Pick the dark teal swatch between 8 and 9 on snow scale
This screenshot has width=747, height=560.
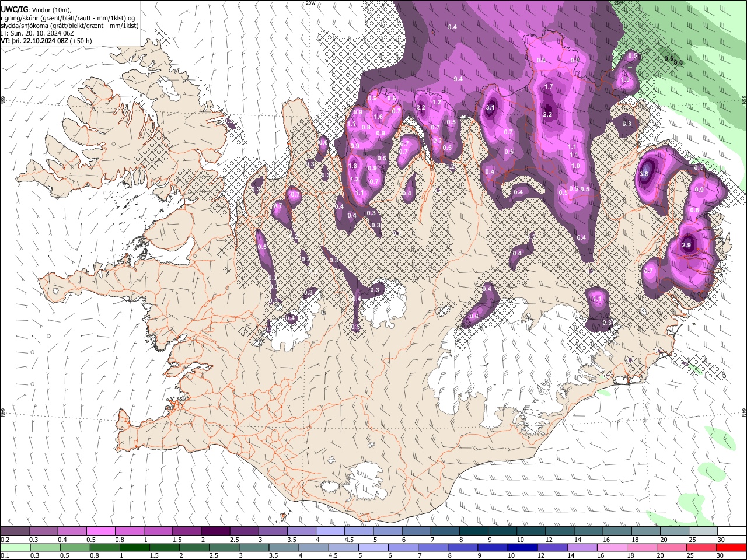473,531
